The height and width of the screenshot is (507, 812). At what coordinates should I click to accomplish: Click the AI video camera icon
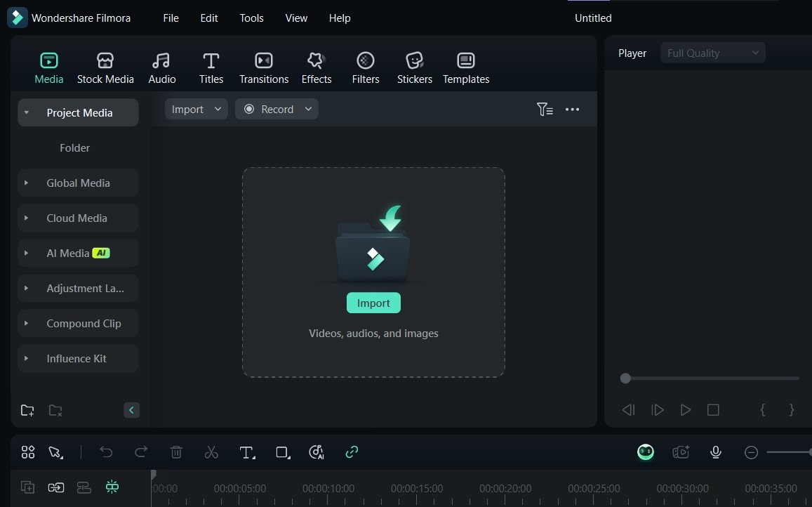[681, 452]
